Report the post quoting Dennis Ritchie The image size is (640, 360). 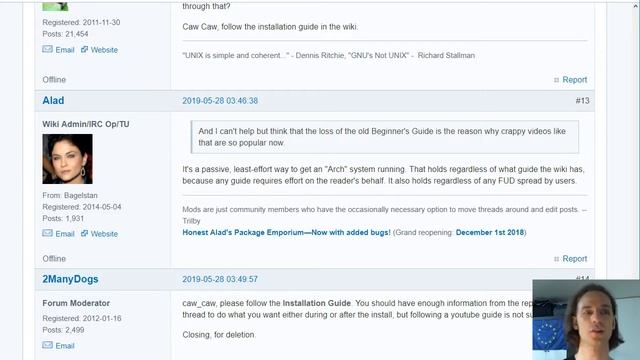(x=575, y=80)
